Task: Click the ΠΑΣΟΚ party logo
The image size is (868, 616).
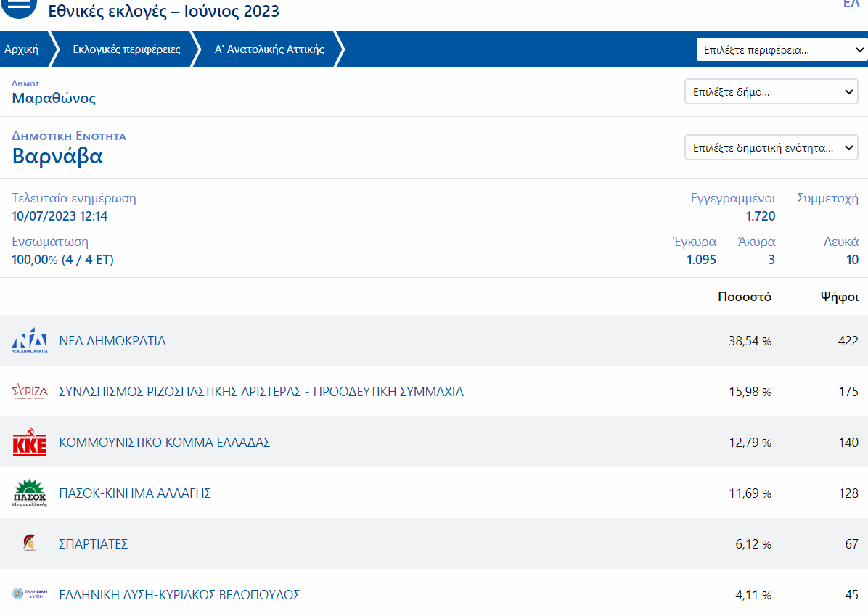Action: 29,493
